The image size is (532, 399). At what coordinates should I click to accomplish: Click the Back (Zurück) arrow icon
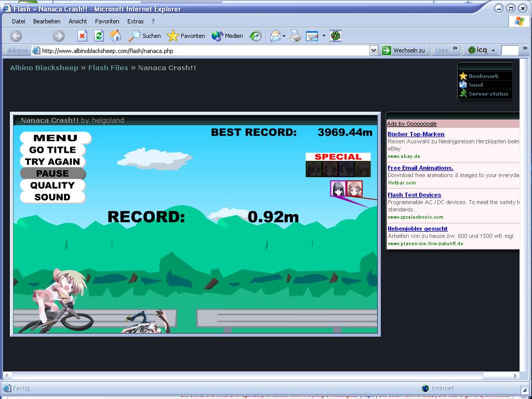point(16,36)
